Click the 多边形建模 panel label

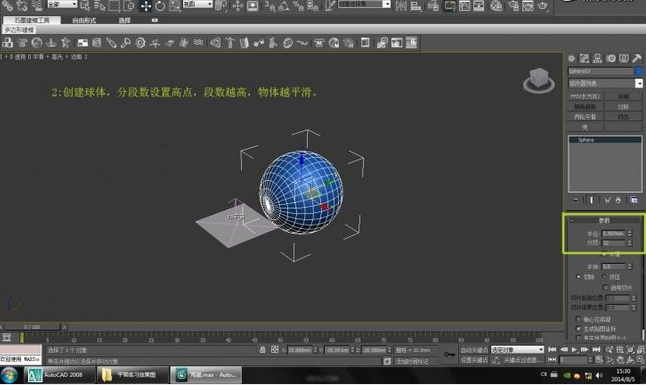(x=19, y=30)
